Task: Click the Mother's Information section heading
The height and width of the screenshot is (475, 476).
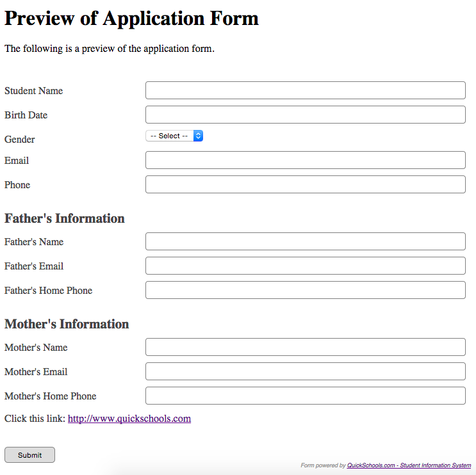Action: (67, 325)
